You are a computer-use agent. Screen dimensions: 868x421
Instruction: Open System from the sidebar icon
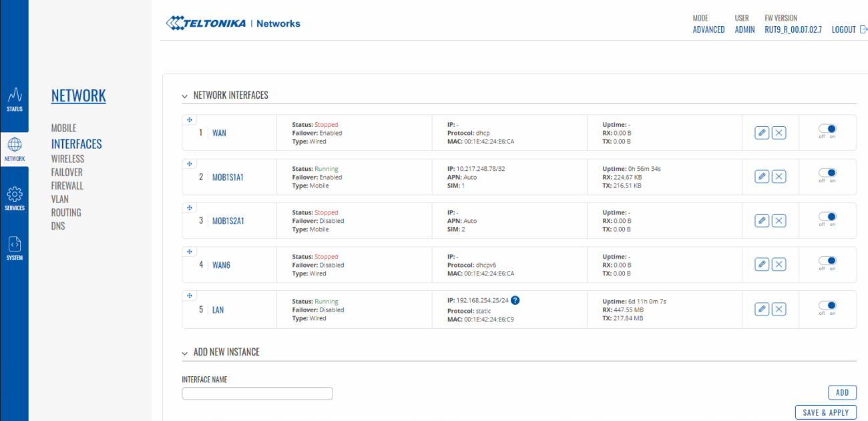(x=15, y=246)
